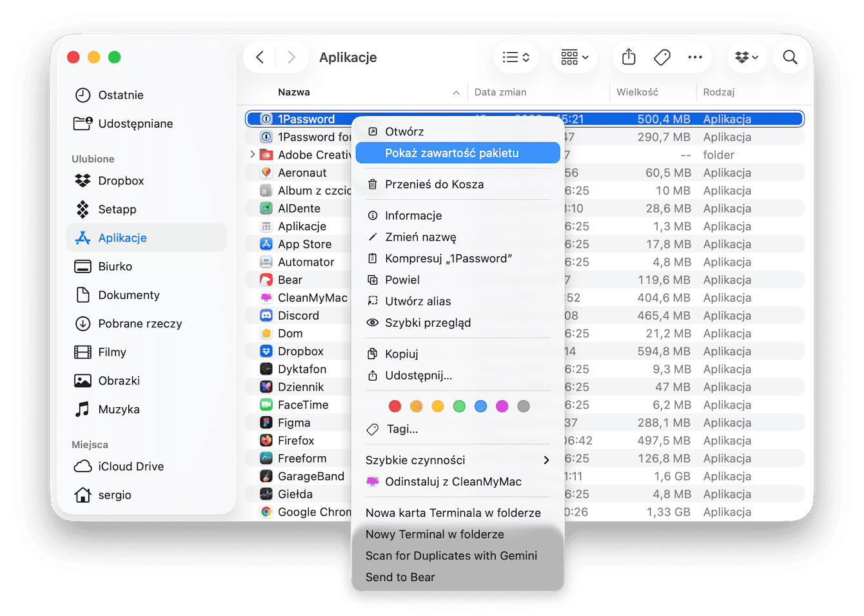Select the AlDente app icon
Viewport: 864px width, 616px height.
(266, 208)
